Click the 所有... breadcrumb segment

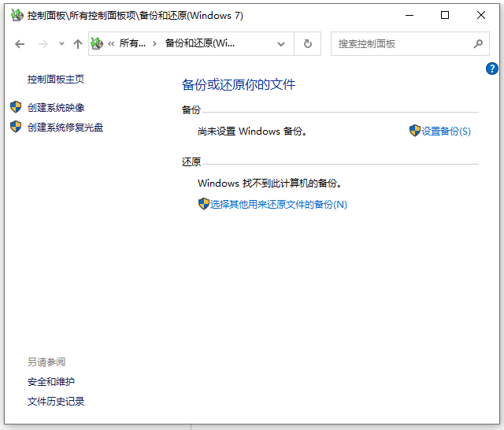tap(132, 43)
